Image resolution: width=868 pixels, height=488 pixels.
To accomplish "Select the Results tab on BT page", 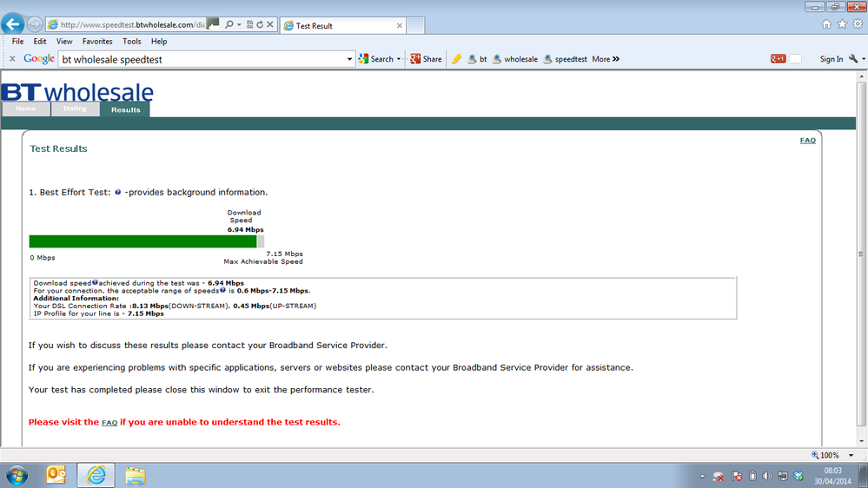I will 126,109.
